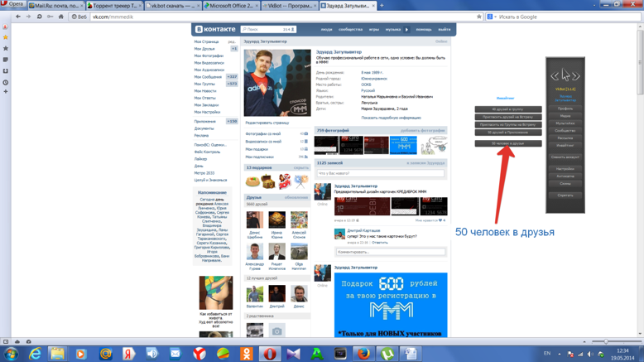Click the скрыть link in gifts section

click(301, 167)
